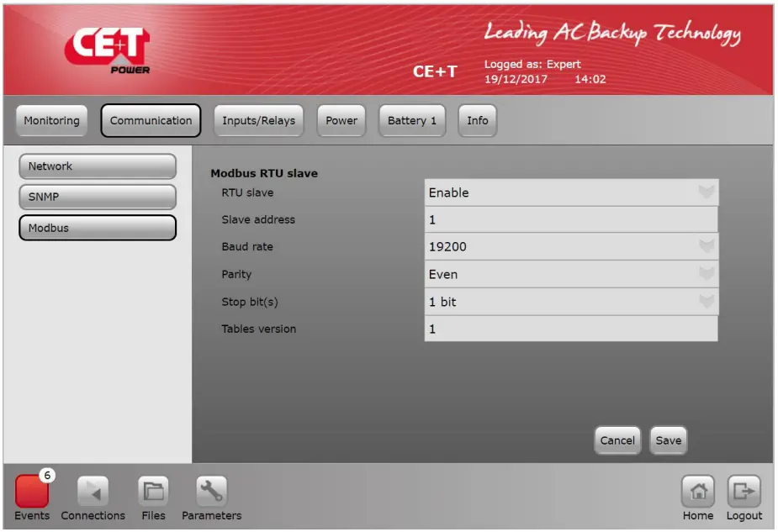Switch to the Battery 1 tab
This screenshot has width=778, height=532.
pos(412,120)
